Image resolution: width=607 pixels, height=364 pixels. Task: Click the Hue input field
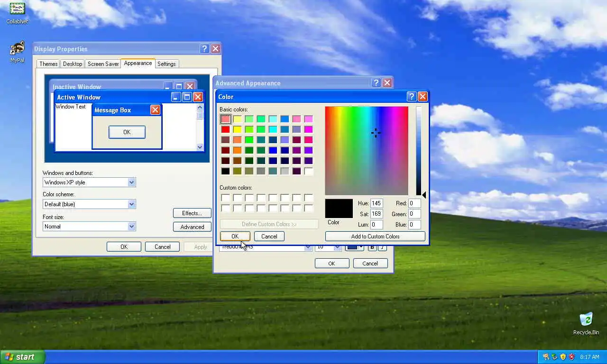pyautogui.click(x=377, y=203)
